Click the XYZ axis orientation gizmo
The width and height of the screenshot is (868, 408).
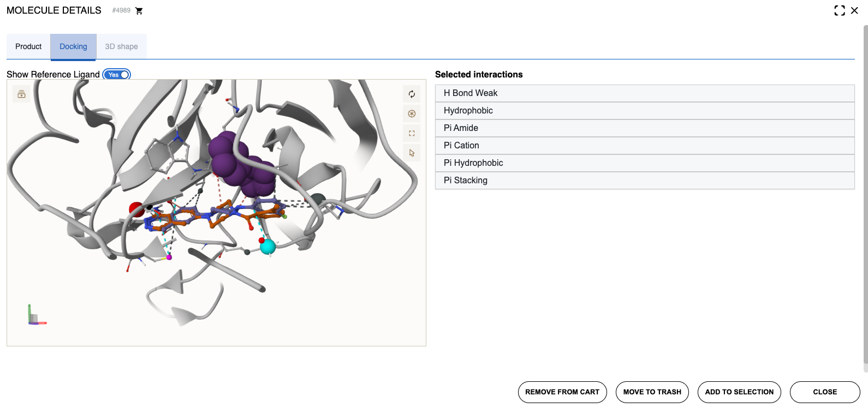tap(35, 316)
